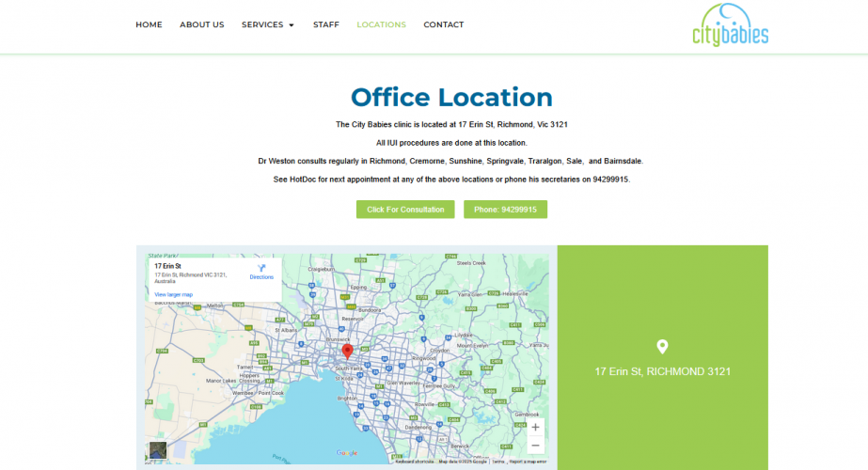Image resolution: width=868 pixels, height=470 pixels.
Task: Click the 'Dr Weston consults regularly' line
Action: pyautogui.click(x=450, y=161)
